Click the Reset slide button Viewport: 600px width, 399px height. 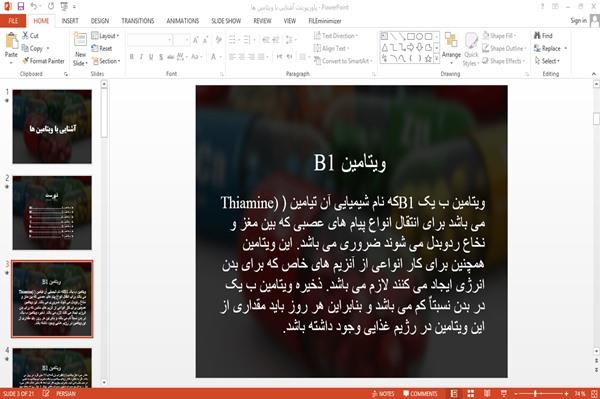[x=102, y=48]
